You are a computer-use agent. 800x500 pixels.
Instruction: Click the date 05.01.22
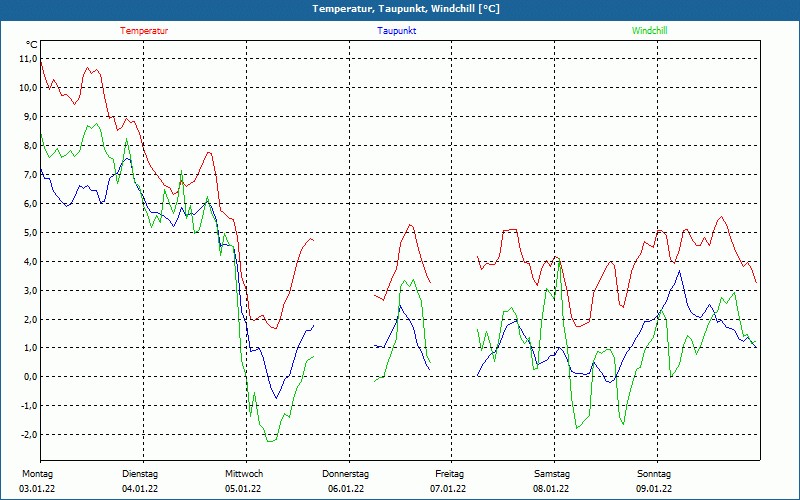click(x=243, y=489)
